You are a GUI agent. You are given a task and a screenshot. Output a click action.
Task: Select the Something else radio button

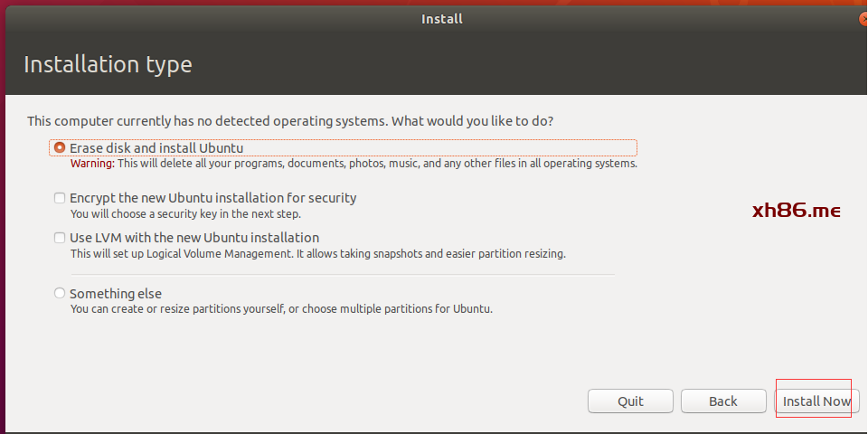pos(60,293)
